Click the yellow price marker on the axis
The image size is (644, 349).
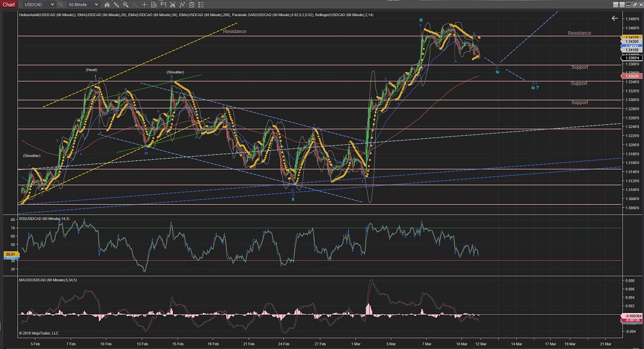(631, 37)
